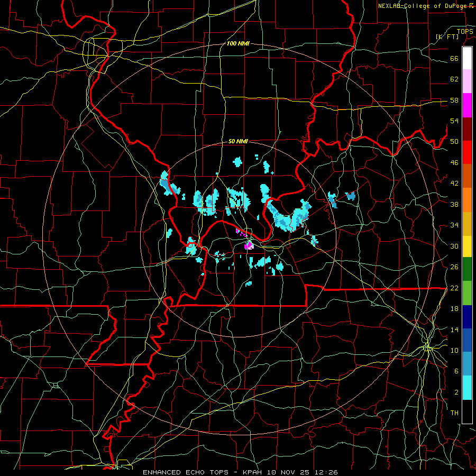Viewport: 476px width, 476px height.
Task: Click the '30' legend value
Action: tap(454, 246)
